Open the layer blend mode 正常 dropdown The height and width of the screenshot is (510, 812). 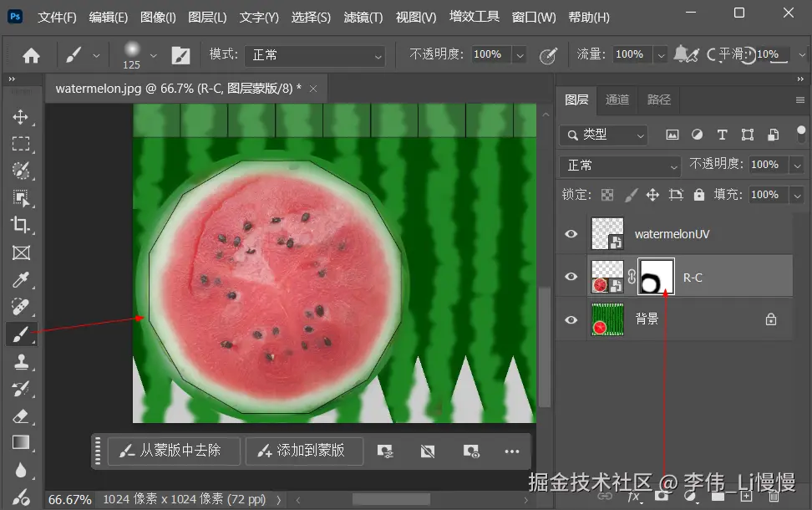tap(620, 166)
